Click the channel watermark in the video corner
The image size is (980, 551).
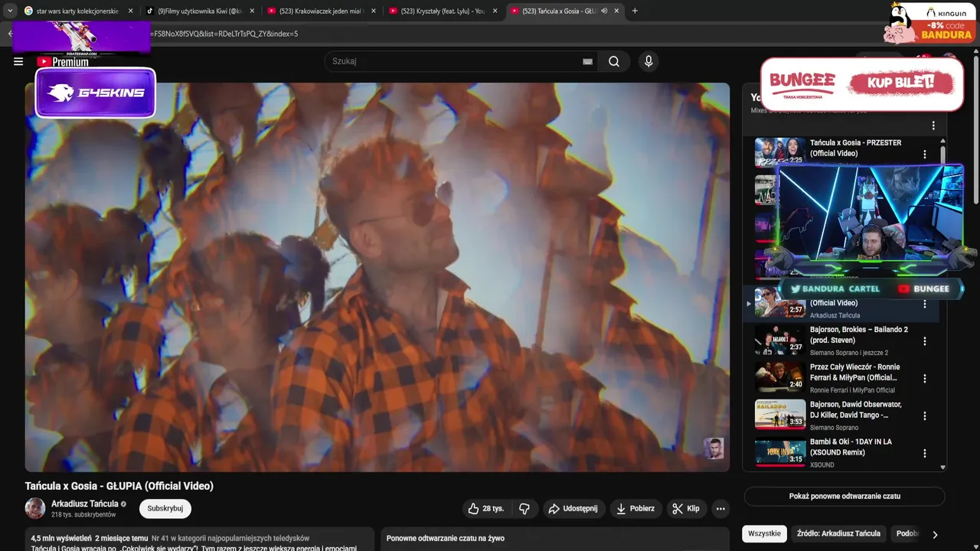(714, 448)
